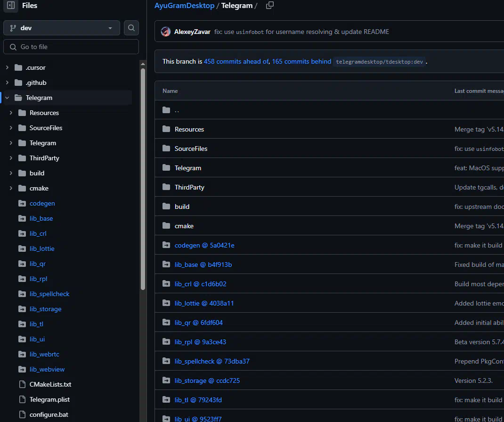Focus the Go to file search field
The image size is (504, 422).
coord(71,47)
